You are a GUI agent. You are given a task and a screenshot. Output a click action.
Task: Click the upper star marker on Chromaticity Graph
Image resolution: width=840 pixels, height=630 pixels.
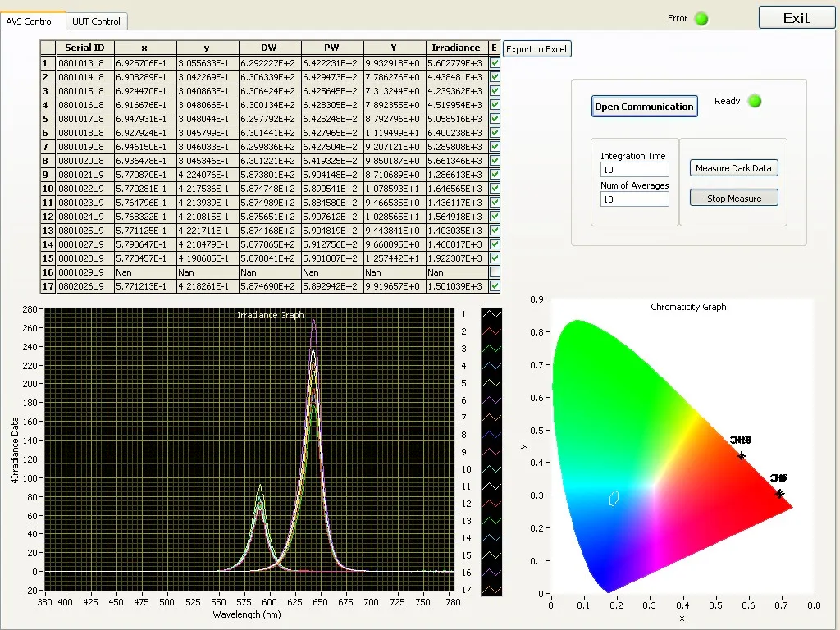pyautogui.click(x=742, y=455)
